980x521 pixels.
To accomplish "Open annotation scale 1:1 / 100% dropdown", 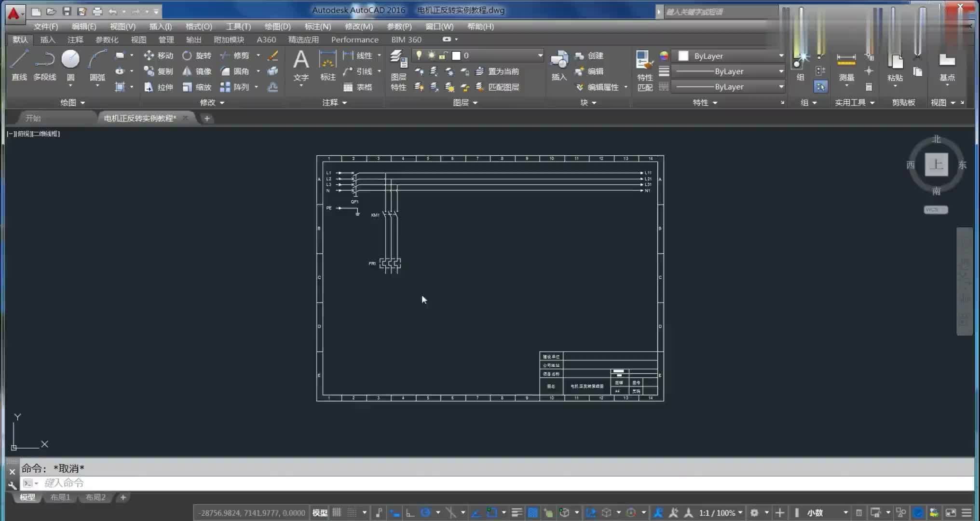I will tap(721, 512).
